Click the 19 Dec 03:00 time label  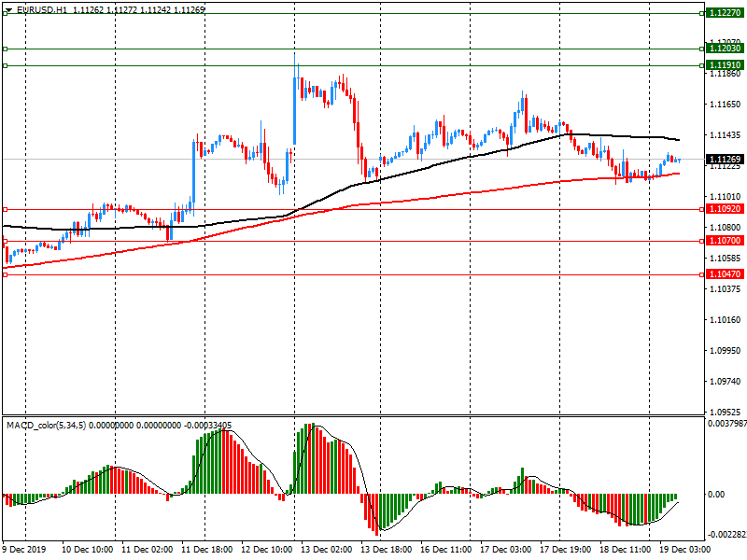click(685, 550)
